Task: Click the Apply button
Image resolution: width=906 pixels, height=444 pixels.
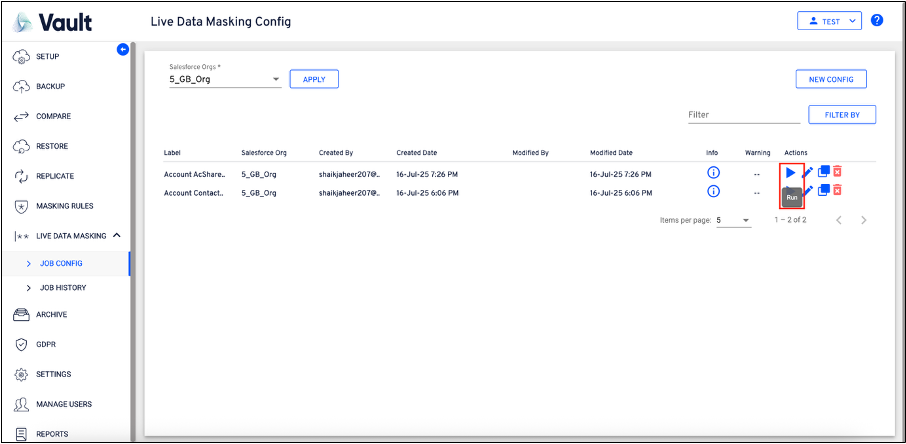Action: click(314, 79)
